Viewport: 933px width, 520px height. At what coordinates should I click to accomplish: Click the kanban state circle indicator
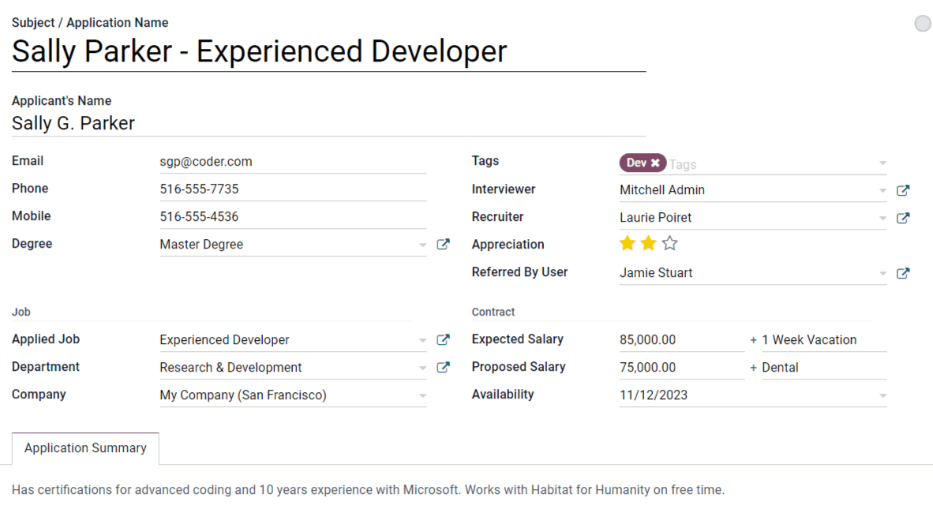pyautogui.click(x=922, y=24)
